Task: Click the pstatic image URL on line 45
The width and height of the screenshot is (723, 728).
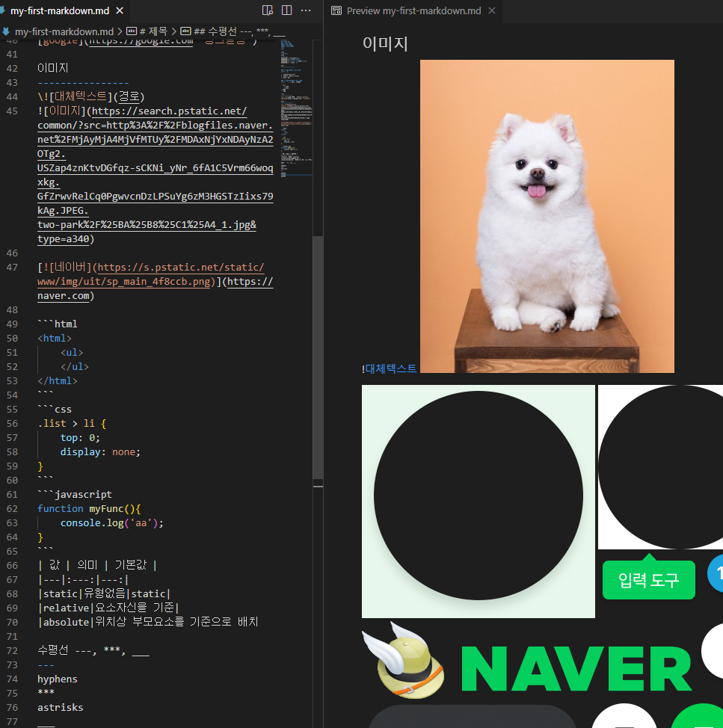Action: (x=155, y=175)
